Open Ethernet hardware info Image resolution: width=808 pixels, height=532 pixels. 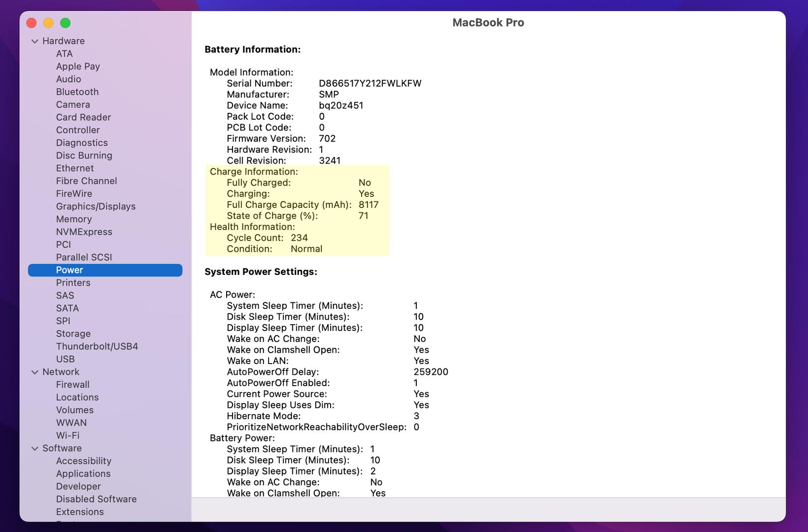pyautogui.click(x=75, y=168)
